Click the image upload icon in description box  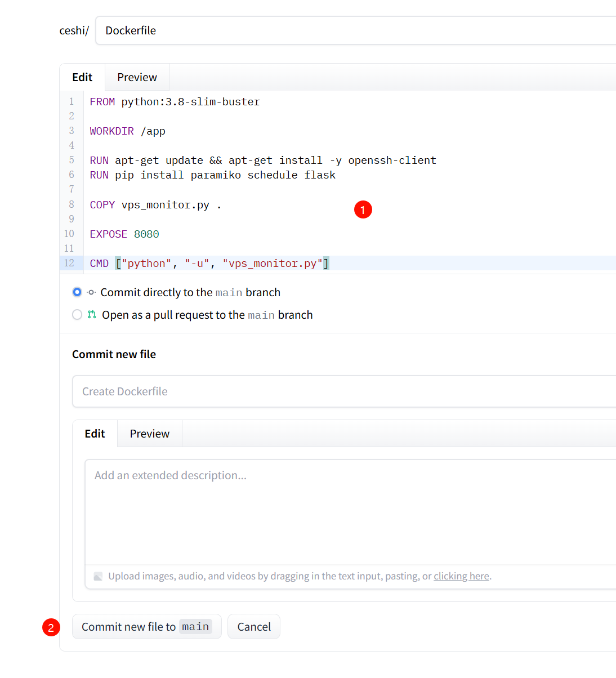point(98,576)
